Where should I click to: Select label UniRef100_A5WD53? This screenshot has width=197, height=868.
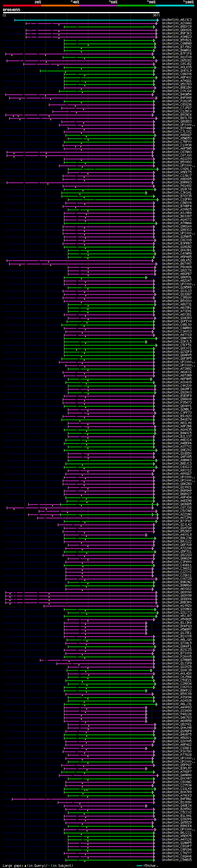tap(177, 139)
